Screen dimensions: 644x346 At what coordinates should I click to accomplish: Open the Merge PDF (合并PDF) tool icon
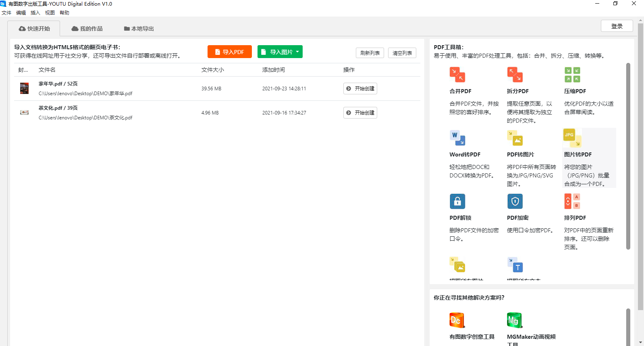pos(457,75)
